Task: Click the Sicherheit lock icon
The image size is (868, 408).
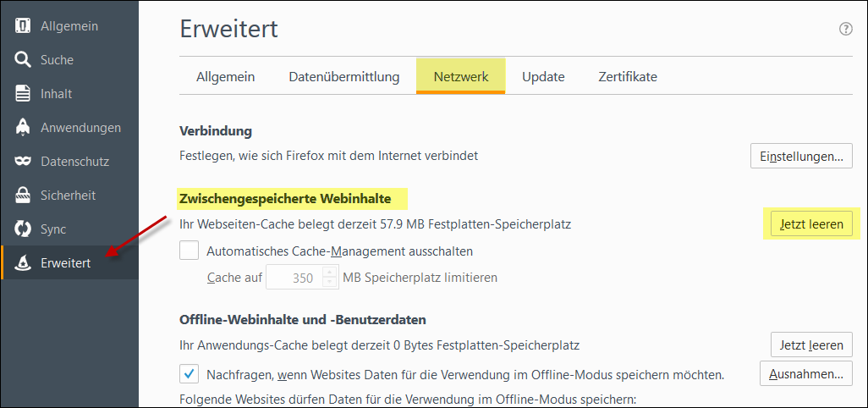Action: 23,195
